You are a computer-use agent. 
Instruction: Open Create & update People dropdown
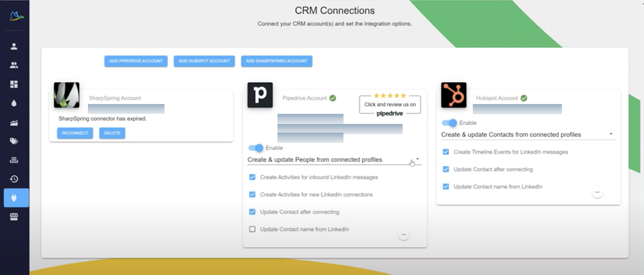(334, 160)
